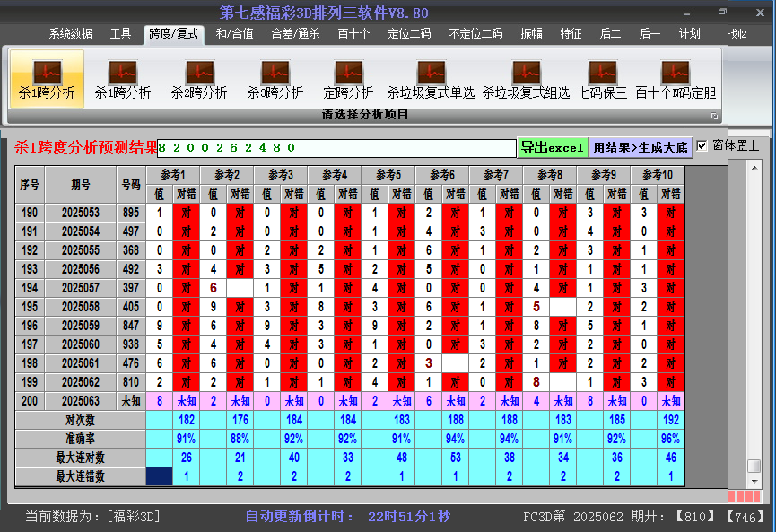The height and width of the screenshot is (532, 776).
Task: Expand the ribbon group launcher corner icon
Action: pos(714,116)
